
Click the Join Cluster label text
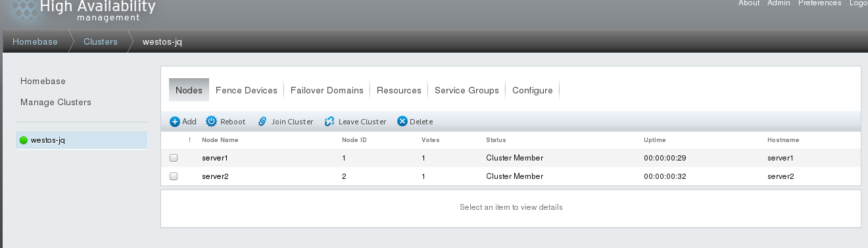(293, 122)
